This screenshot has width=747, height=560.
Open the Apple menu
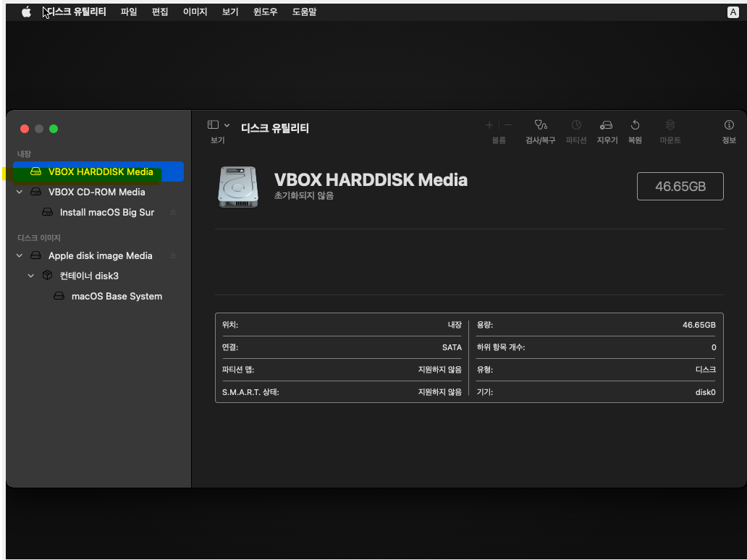(x=27, y=12)
